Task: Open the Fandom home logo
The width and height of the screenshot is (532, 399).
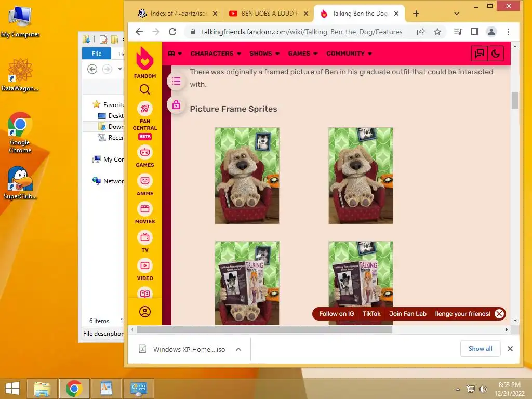Action: (145, 63)
